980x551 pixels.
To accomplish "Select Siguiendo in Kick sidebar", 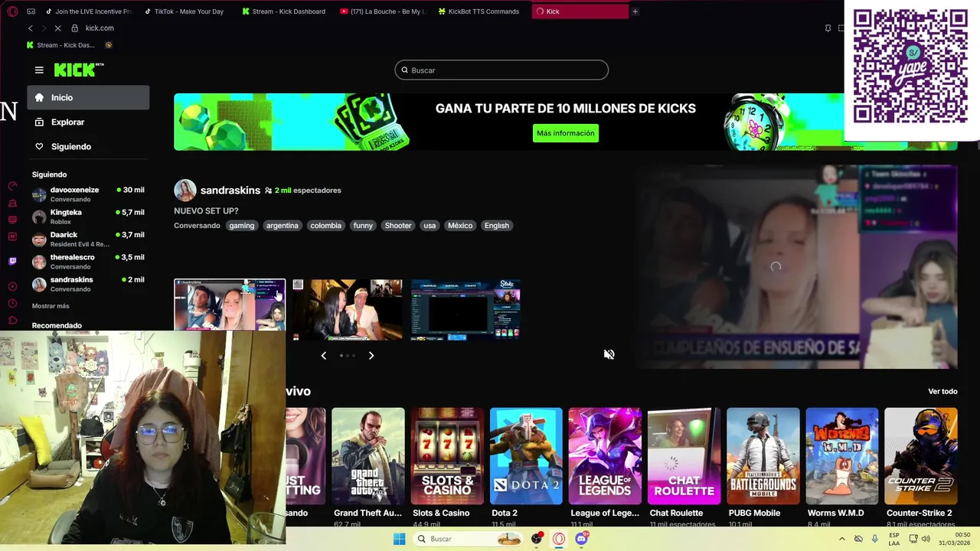I will pyautogui.click(x=88, y=146).
